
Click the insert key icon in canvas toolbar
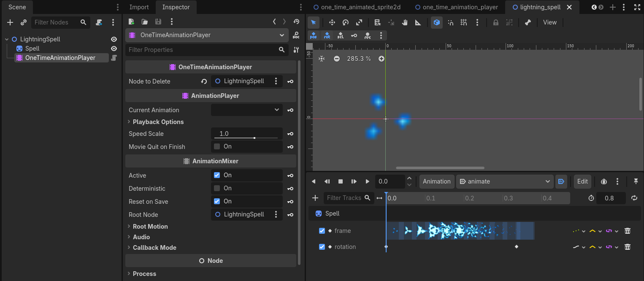pos(354,35)
